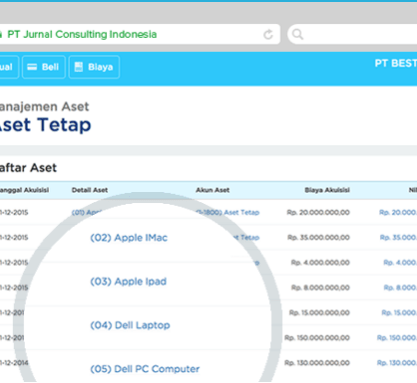The height and width of the screenshot is (383, 417).
Task: Click the PT BEST company name in header
Action: (396, 63)
